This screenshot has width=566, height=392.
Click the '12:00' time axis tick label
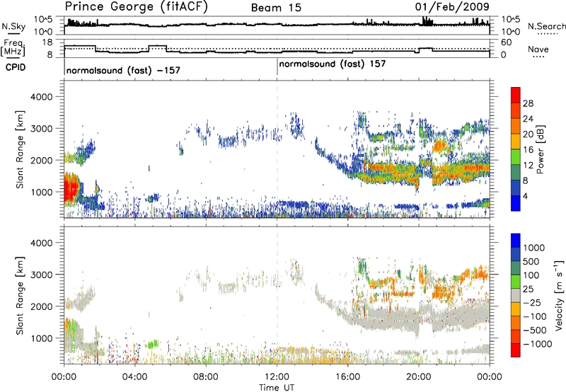[277, 377]
